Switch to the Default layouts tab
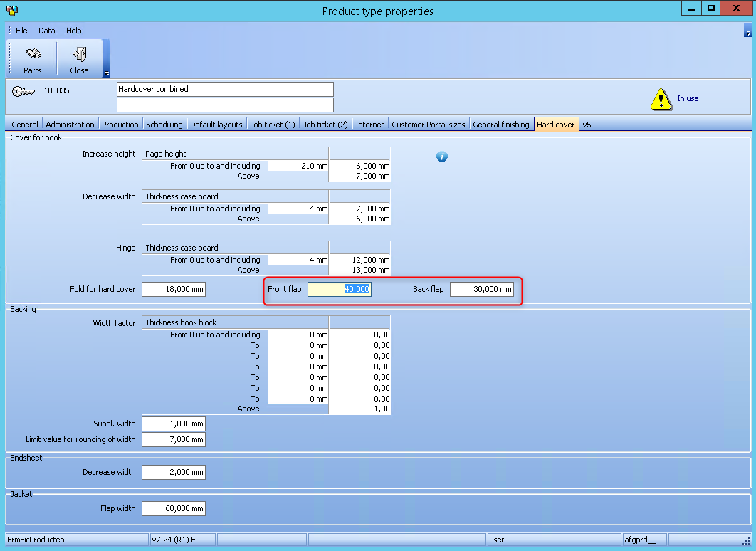The width and height of the screenshot is (756, 551). pyautogui.click(x=216, y=125)
